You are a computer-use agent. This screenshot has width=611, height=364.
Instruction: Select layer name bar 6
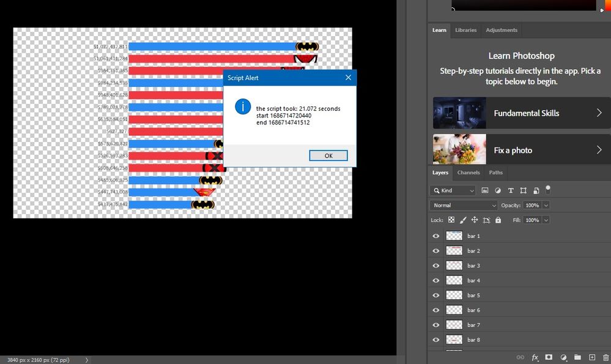[x=473, y=310]
